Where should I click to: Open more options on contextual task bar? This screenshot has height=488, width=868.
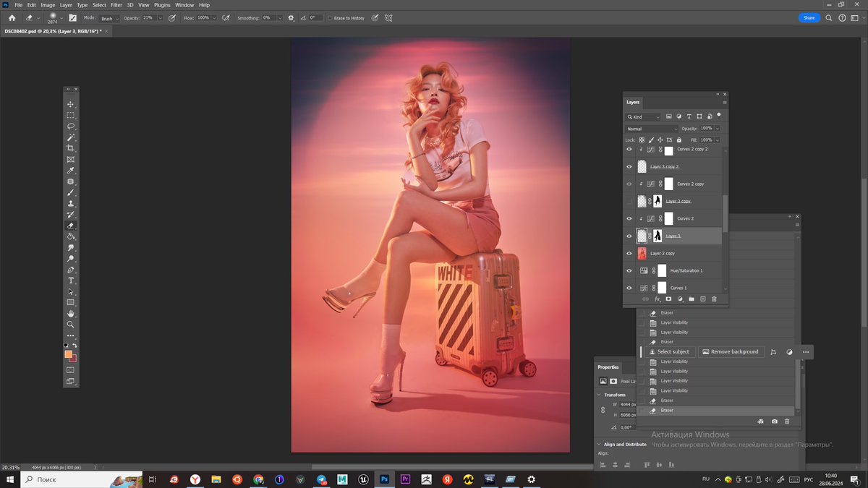point(806,352)
